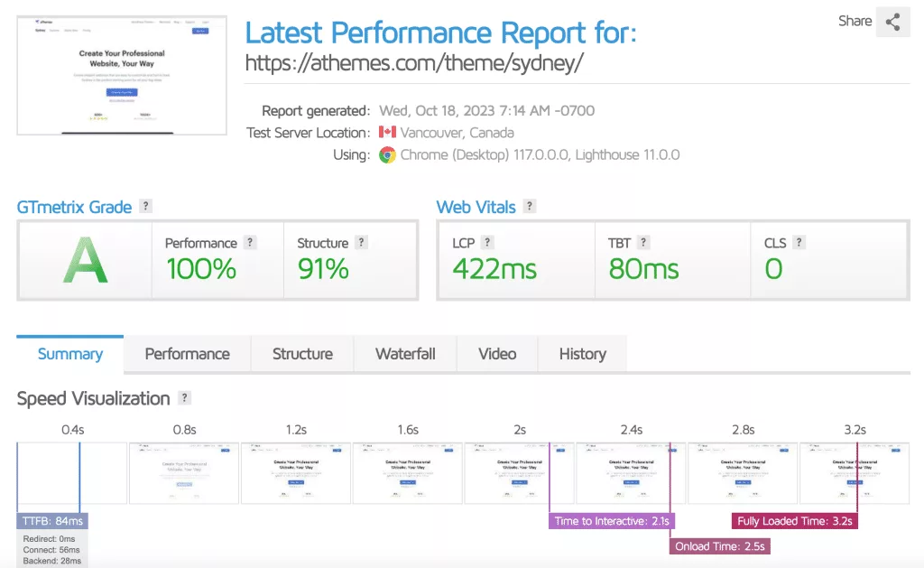The width and height of the screenshot is (924, 568).
Task: Click the Share label text
Action: (x=855, y=22)
